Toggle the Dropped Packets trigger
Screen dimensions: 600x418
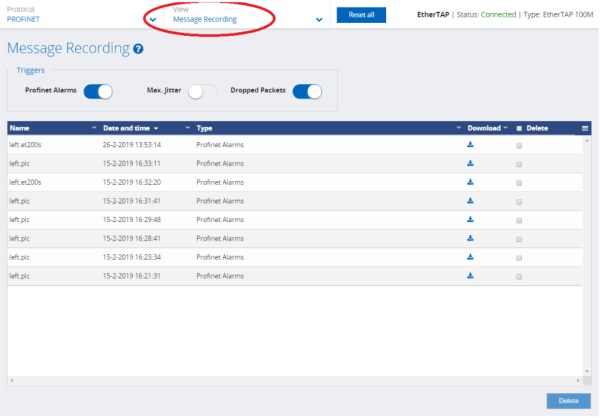pos(307,92)
